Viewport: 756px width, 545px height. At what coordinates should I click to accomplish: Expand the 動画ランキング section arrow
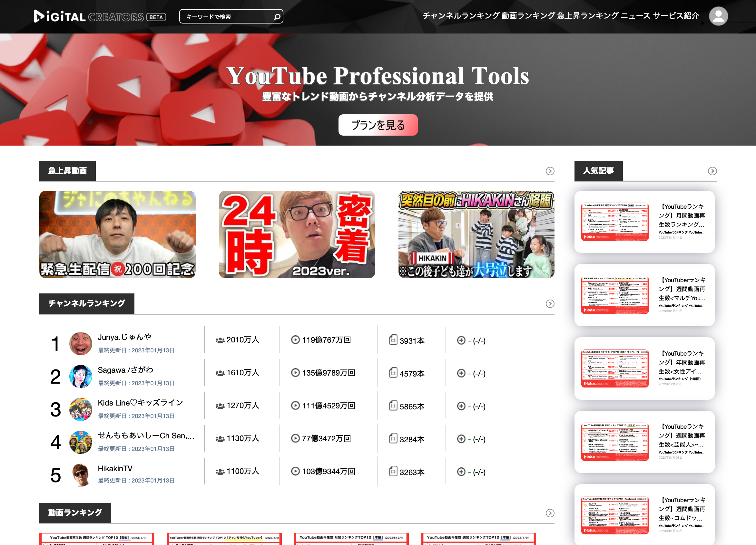point(550,513)
